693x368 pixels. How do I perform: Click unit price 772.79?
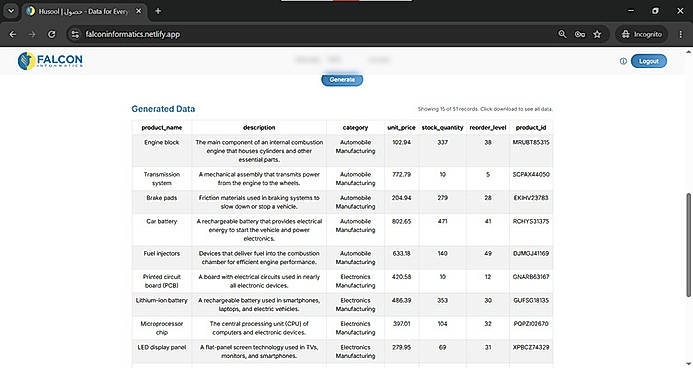click(x=401, y=175)
